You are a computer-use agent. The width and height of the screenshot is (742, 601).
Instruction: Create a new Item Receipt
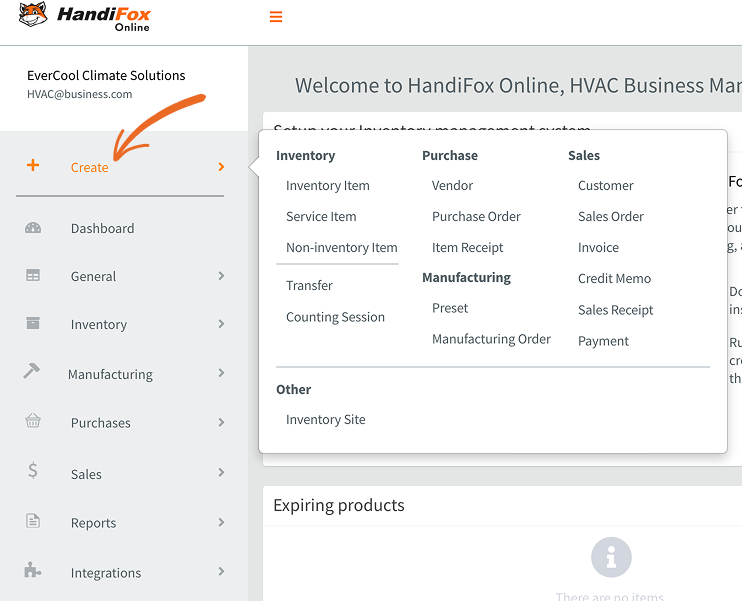pyautogui.click(x=467, y=247)
